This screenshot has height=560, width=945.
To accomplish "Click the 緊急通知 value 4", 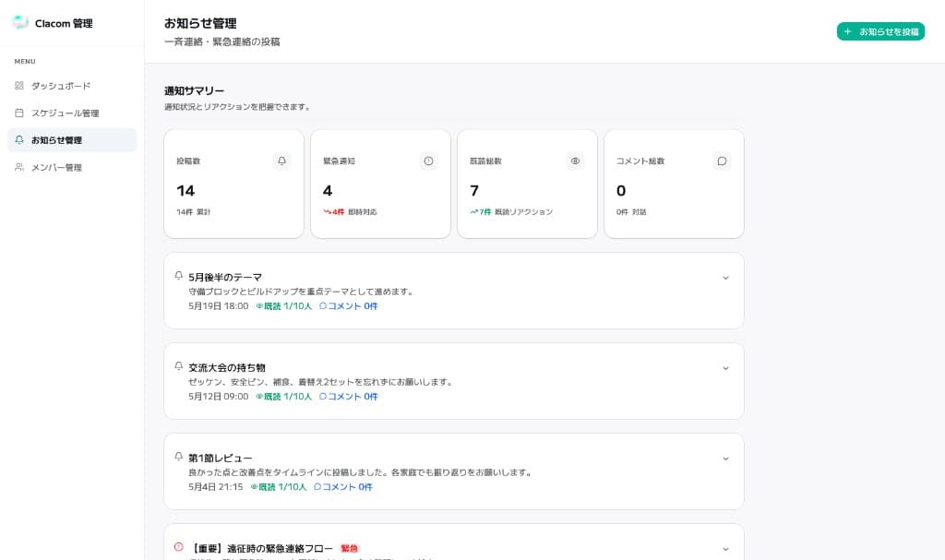I will pos(328,190).
